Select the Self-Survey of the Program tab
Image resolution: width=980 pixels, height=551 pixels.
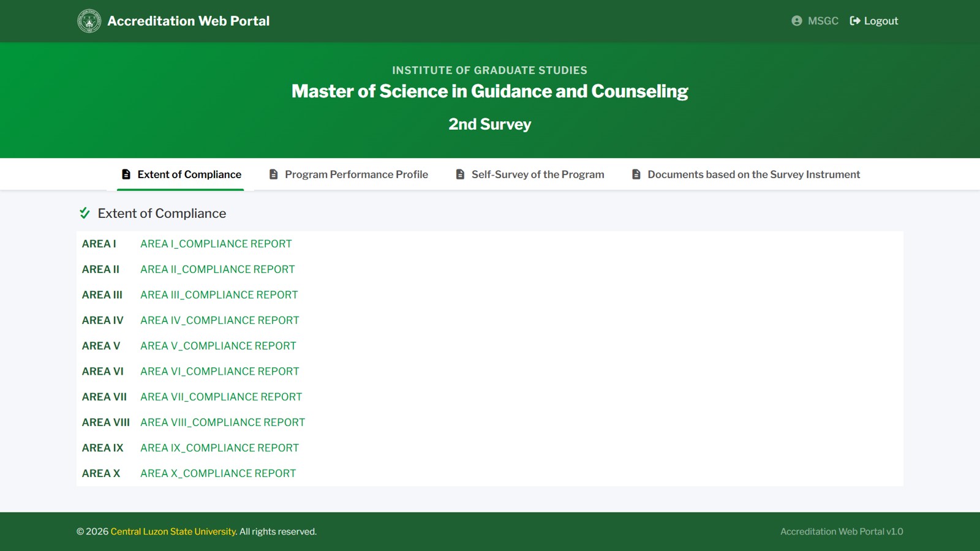530,174
